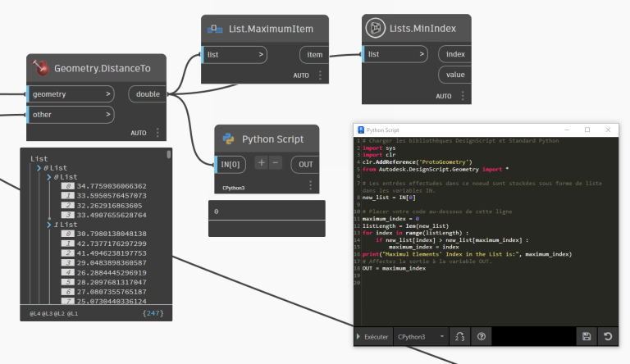Minimize the Python Script editor window
Viewport: 630px width, 364px height.
567,130
